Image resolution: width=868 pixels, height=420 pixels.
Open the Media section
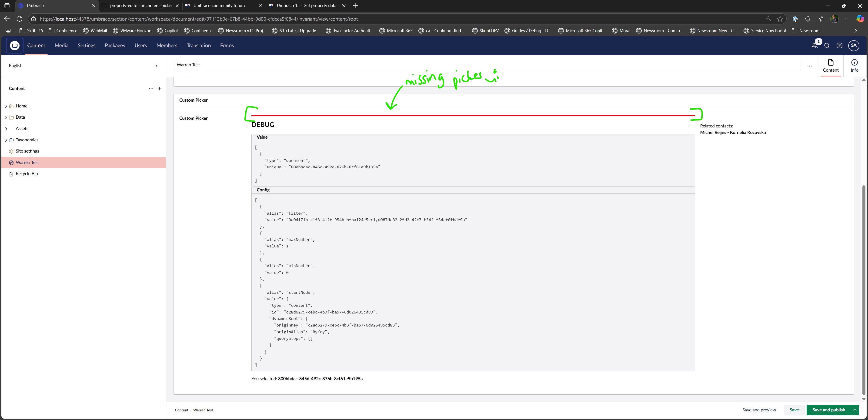61,46
